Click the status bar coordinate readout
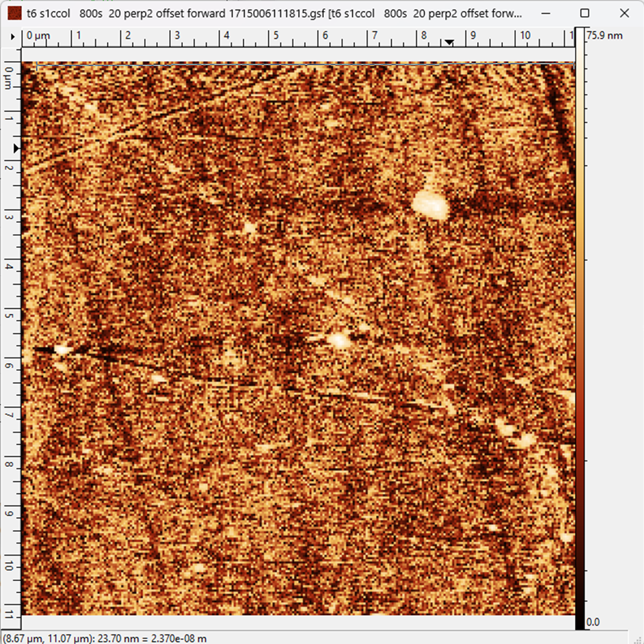 coord(105,639)
